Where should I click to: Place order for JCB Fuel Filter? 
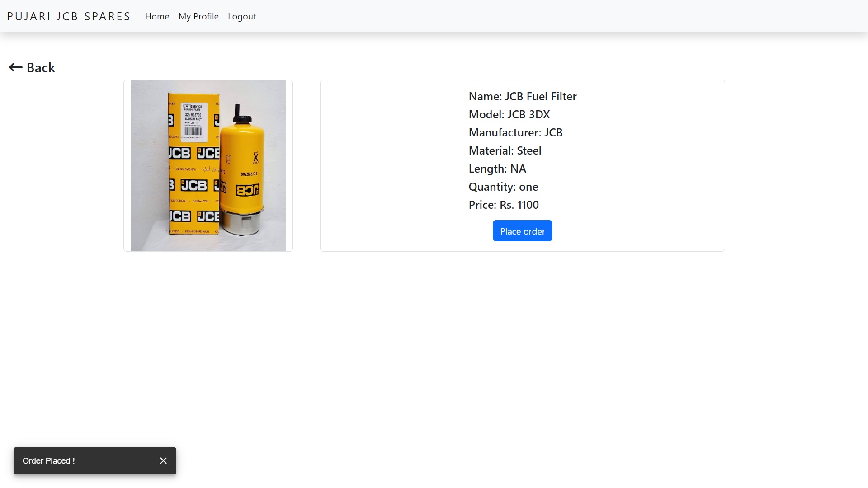pyautogui.click(x=522, y=231)
